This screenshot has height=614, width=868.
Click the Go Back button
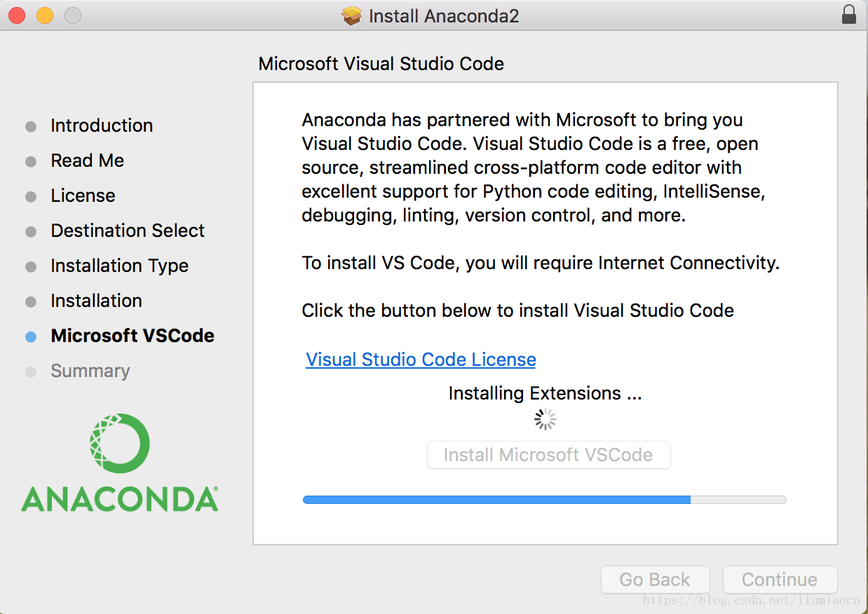tap(655, 580)
